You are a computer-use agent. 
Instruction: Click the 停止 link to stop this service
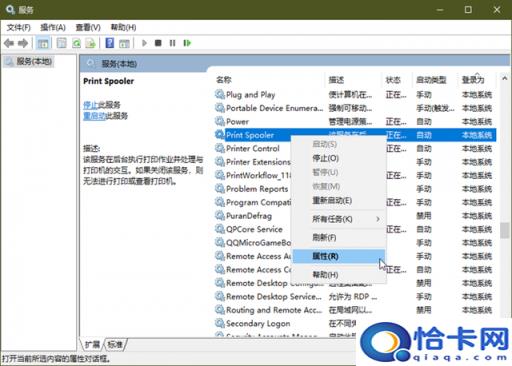click(x=90, y=105)
